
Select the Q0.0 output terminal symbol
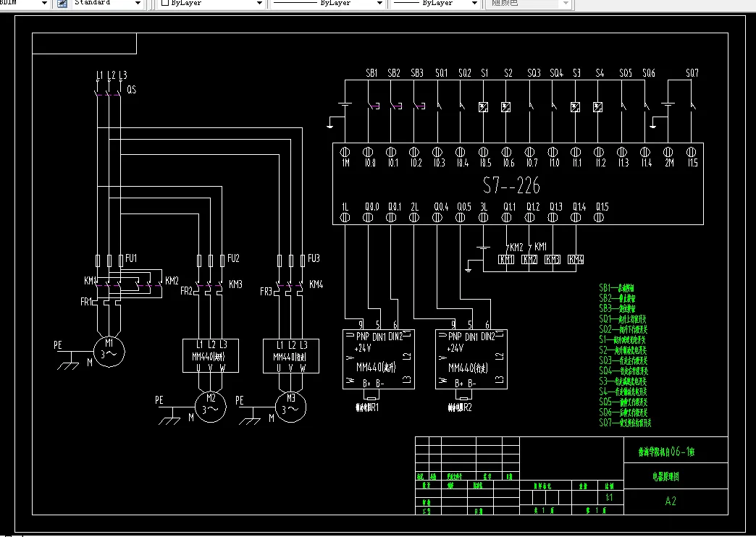click(368, 217)
